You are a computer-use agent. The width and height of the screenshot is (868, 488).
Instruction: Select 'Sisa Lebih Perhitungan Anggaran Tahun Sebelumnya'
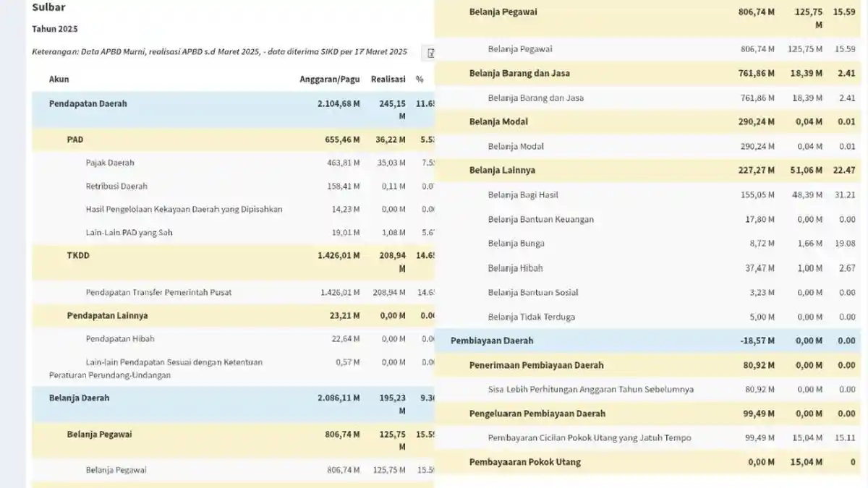(591, 390)
